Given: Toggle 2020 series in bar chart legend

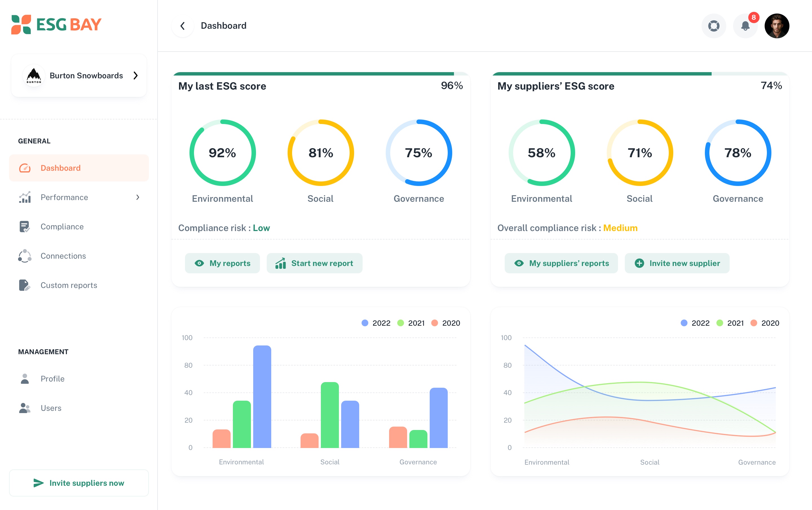Looking at the screenshot, I should pos(446,323).
